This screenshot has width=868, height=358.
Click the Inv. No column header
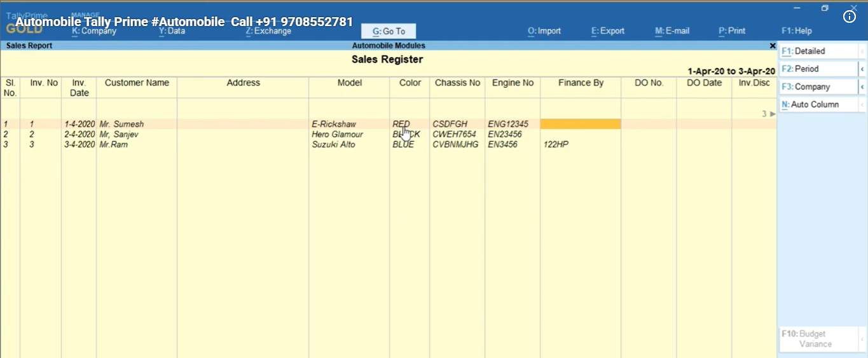point(44,83)
